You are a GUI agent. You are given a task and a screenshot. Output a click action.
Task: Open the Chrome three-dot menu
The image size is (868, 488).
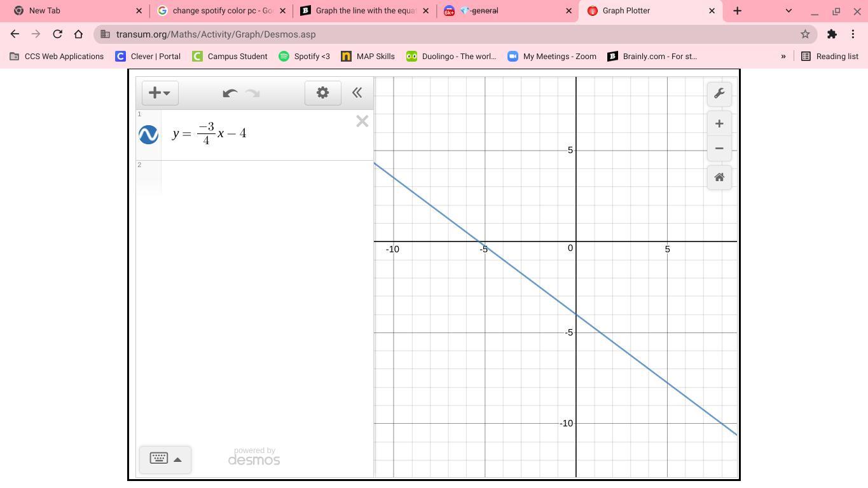coord(853,34)
